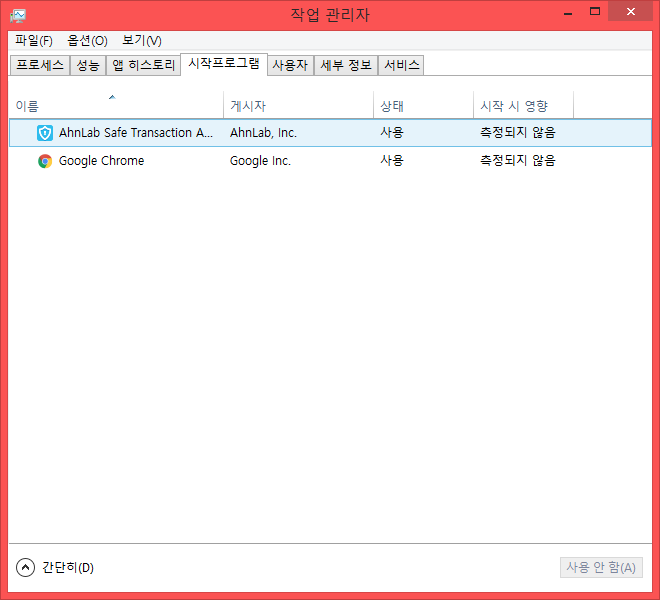Viewport: 660px width, 600px height.
Task: Switch to the 성능 tab
Action: click(x=88, y=65)
